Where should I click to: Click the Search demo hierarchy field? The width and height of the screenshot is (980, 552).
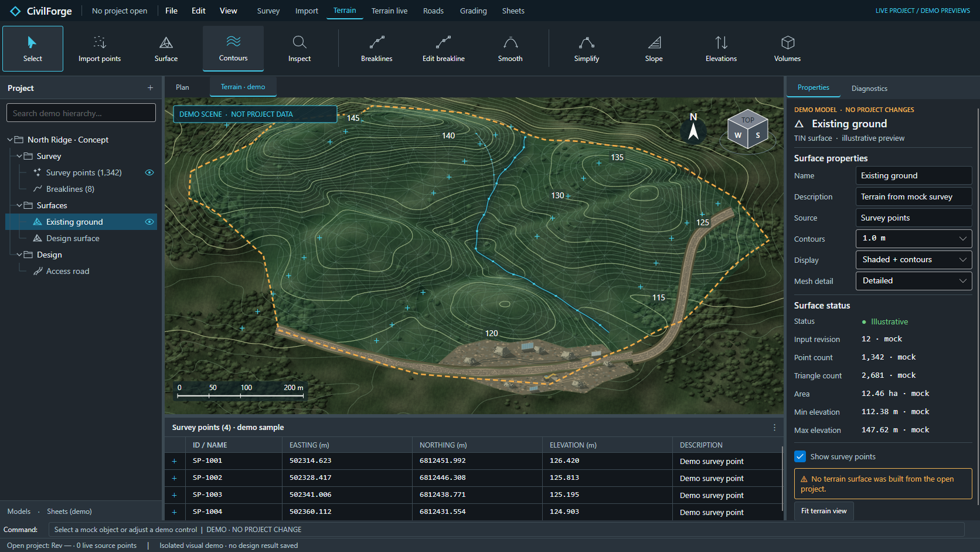tap(81, 113)
